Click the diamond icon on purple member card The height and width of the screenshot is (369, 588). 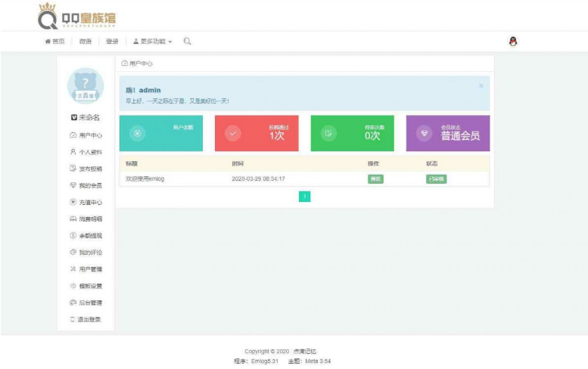pos(425,134)
